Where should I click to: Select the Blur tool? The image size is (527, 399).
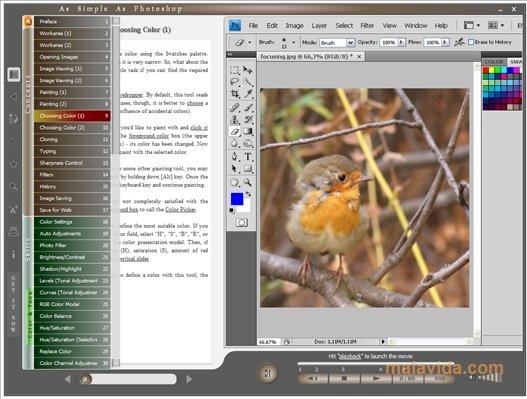point(235,144)
